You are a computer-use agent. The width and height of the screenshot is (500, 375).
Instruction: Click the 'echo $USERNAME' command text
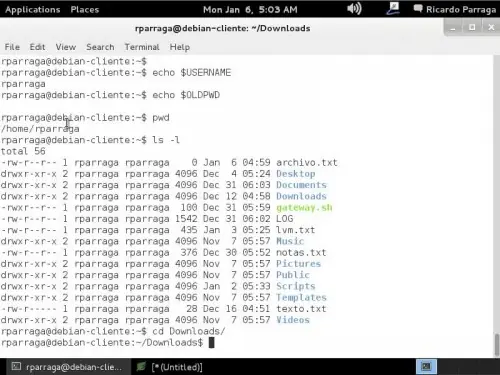192,73
